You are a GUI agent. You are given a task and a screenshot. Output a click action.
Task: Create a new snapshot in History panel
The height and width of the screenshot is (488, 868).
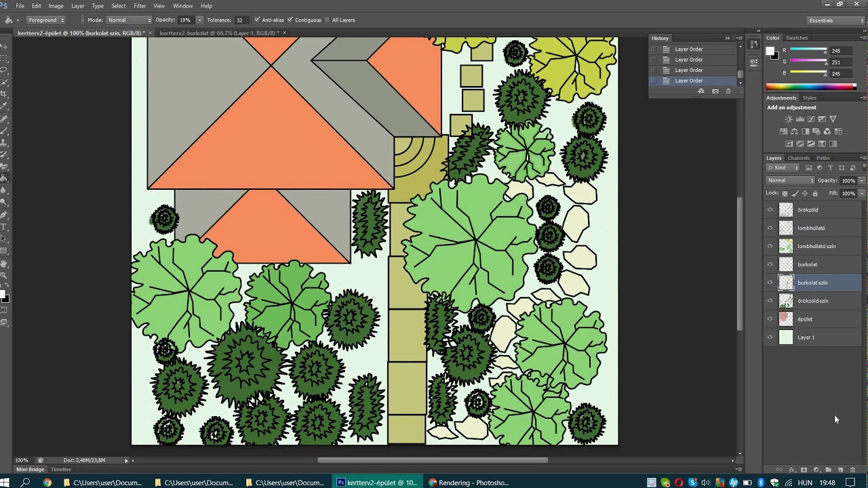click(715, 91)
